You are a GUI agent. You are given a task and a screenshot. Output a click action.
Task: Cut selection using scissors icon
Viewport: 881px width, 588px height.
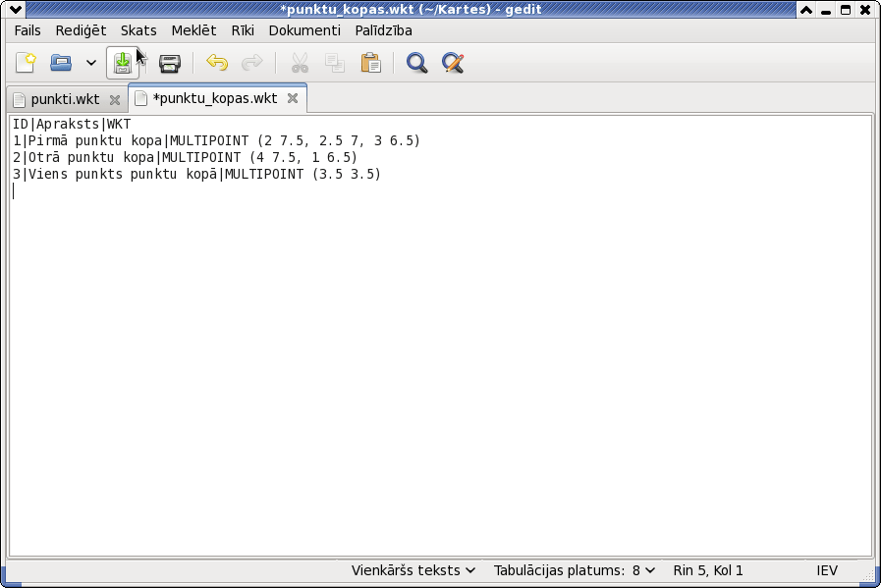coord(300,63)
